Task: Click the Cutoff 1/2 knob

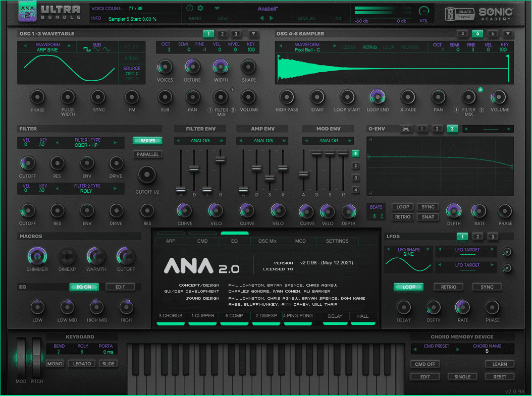Action: point(146,175)
